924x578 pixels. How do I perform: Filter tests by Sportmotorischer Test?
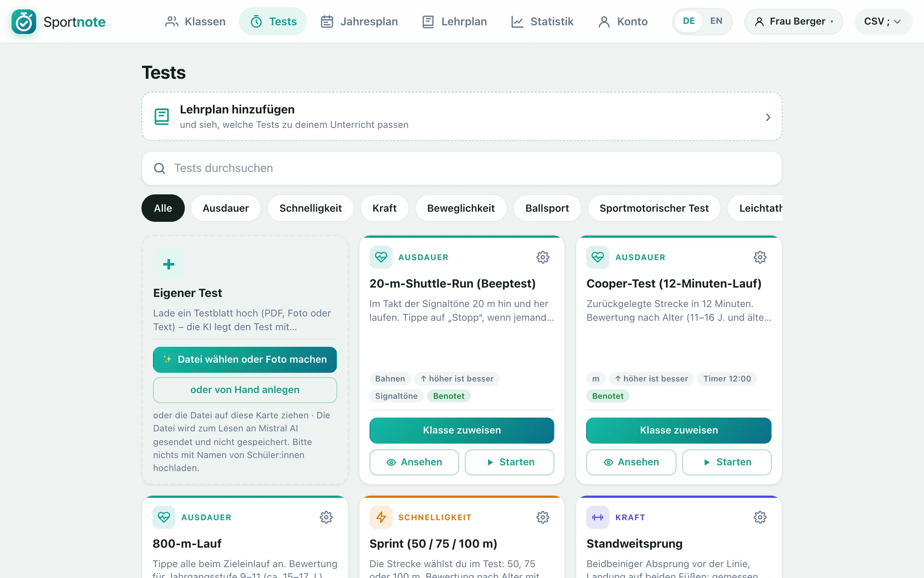pyautogui.click(x=654, y=208)
